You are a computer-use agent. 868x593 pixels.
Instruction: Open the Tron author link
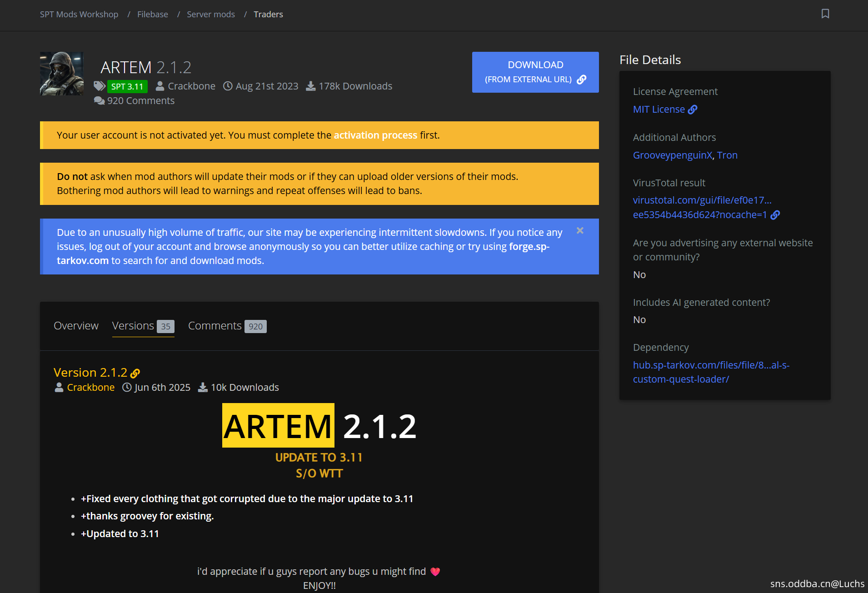(727, 155)
